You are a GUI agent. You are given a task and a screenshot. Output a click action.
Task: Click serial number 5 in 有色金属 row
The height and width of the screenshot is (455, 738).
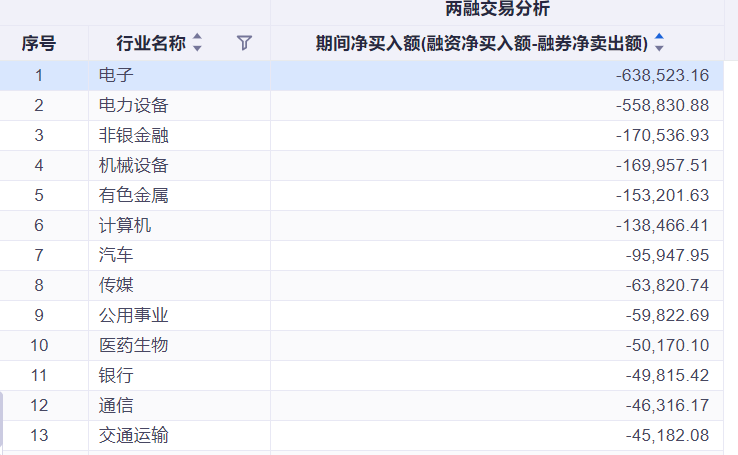point(39,195)
